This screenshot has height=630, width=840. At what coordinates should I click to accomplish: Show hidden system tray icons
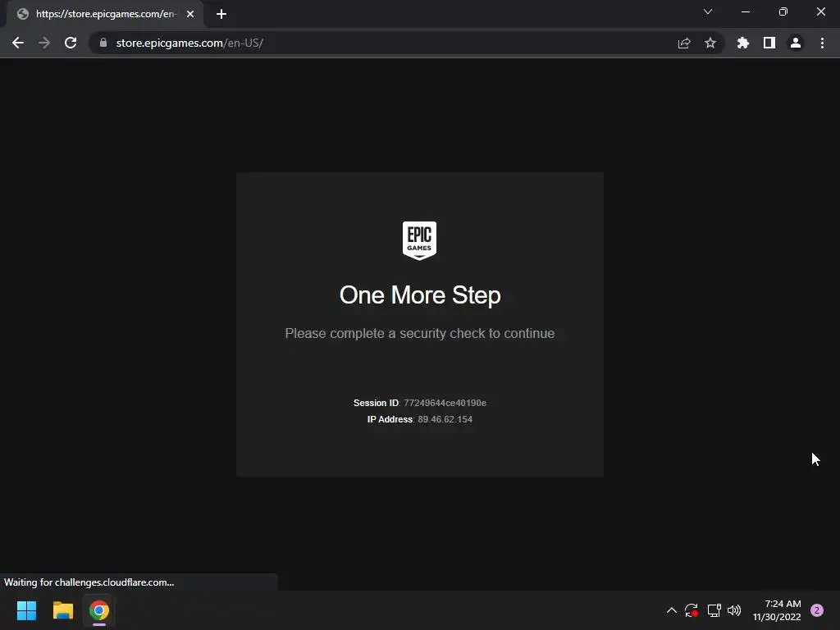(x=671, y=610)
